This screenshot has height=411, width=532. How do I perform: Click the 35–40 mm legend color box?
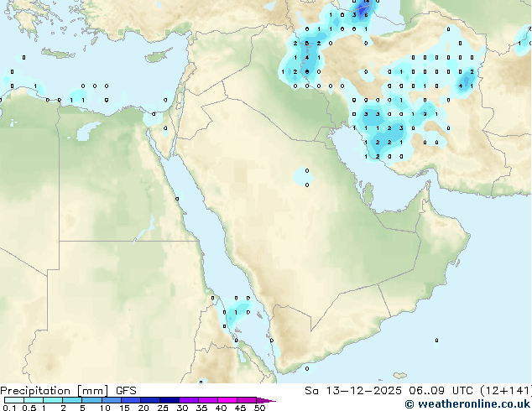[x=207, y=400]
